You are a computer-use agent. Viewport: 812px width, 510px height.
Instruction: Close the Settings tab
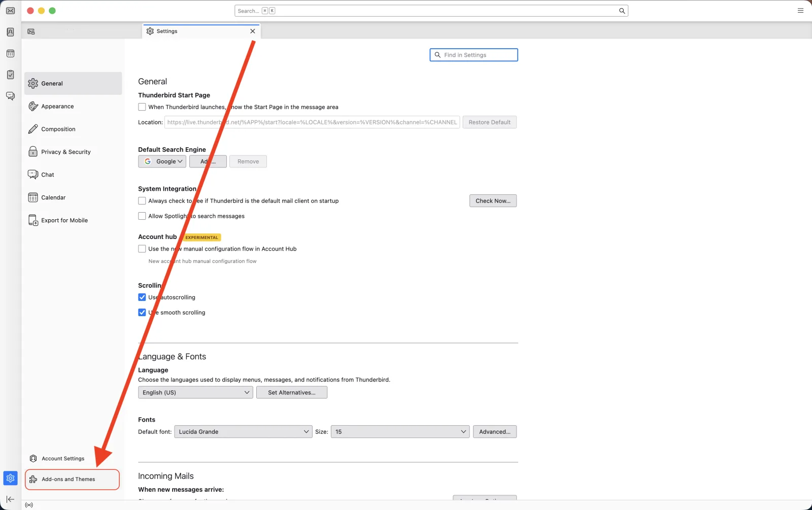[253, 31]
